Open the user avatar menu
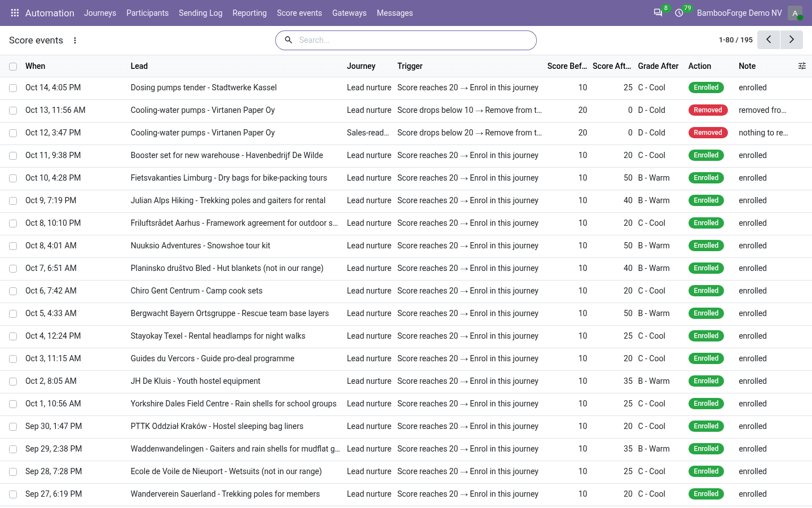This screenshot has width=812, height=508. coord(795,13)
